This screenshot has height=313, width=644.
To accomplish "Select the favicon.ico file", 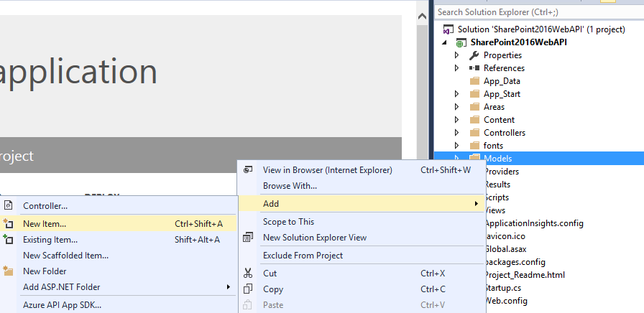I will pyautogui.click(x=505, y=236).
